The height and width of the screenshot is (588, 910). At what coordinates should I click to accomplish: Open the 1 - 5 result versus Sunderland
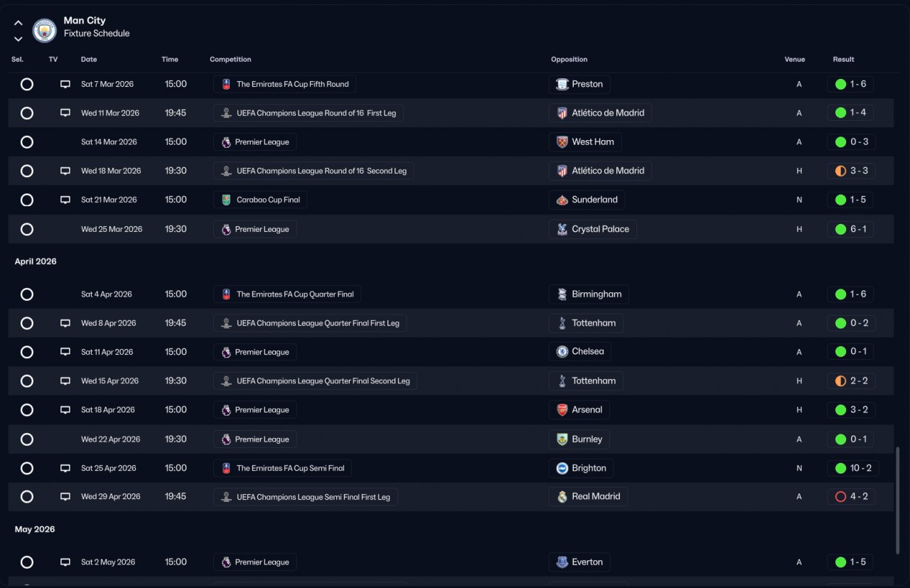click(850, 200)
